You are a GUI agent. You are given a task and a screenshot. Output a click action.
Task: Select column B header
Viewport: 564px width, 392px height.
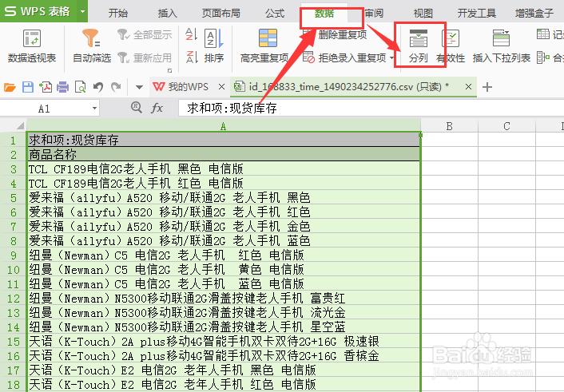[449, 126]
